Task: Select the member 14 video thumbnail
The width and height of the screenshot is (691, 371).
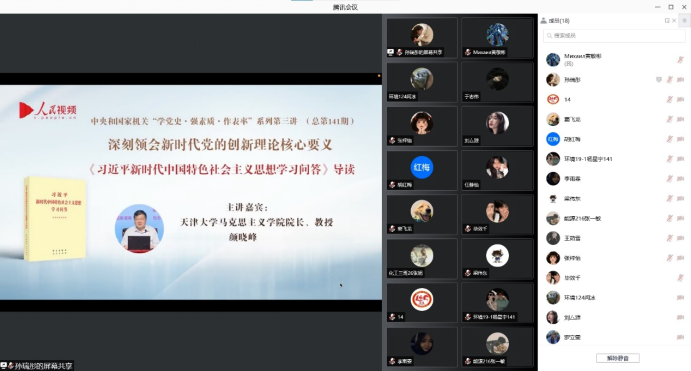Action: (422, 303)
